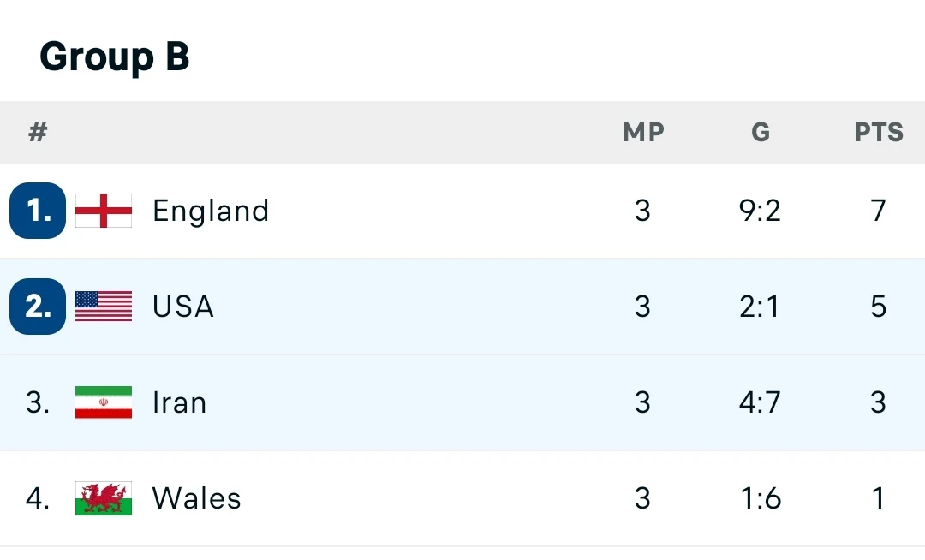Click England's 7 points value
925x560 pixels.
879,211
